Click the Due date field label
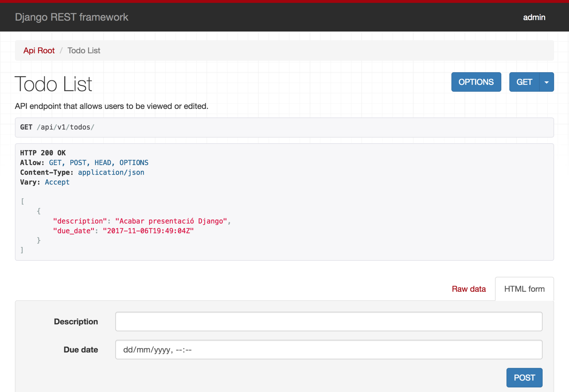The image size is (569, 392). click(x=80, y=350)
